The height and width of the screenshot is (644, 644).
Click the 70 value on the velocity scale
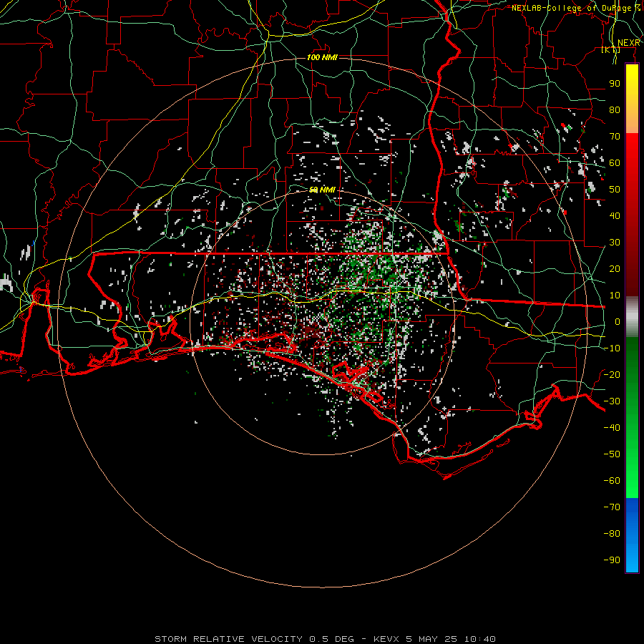[615, 137]
